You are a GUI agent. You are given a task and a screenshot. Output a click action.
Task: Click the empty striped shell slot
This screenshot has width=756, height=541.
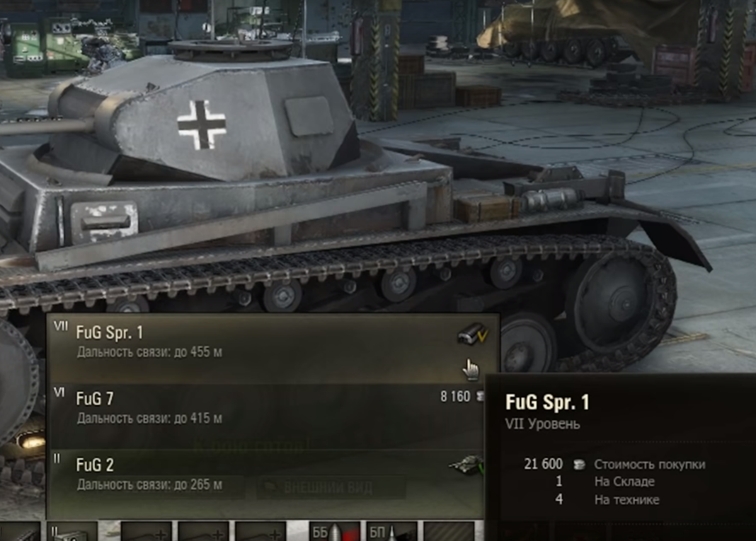point(449,532)
